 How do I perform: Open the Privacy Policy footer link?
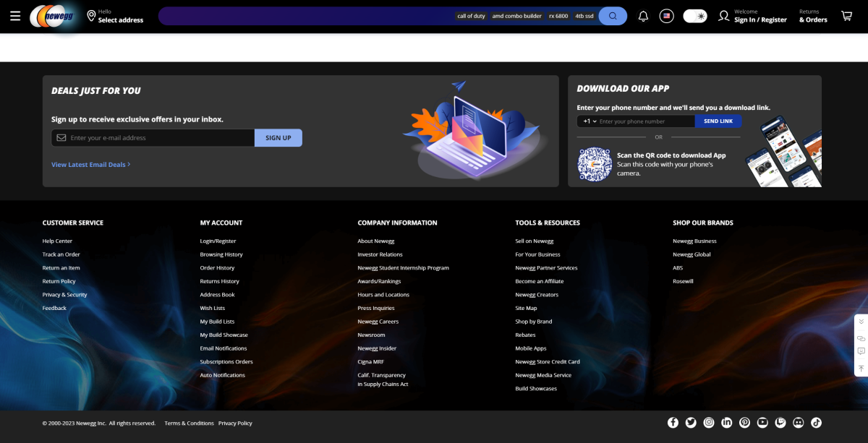236,423
